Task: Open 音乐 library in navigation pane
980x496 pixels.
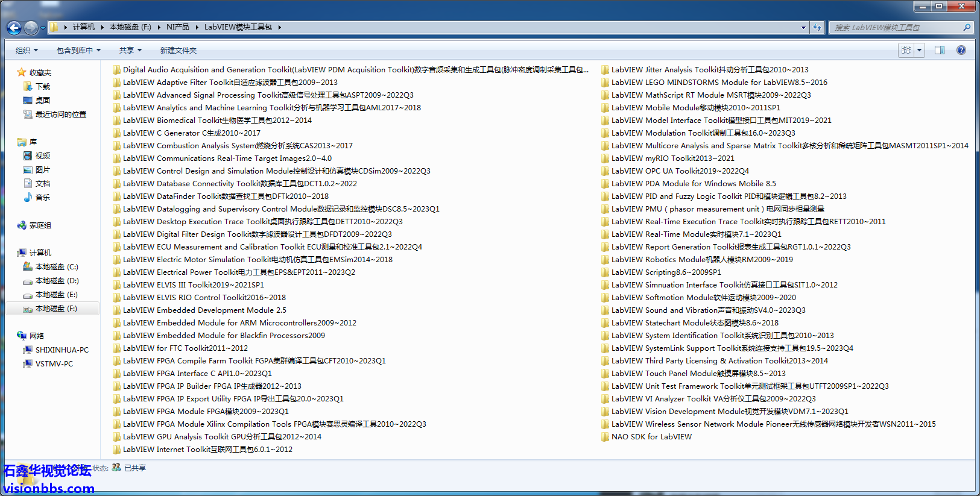Action: [42, 197]
